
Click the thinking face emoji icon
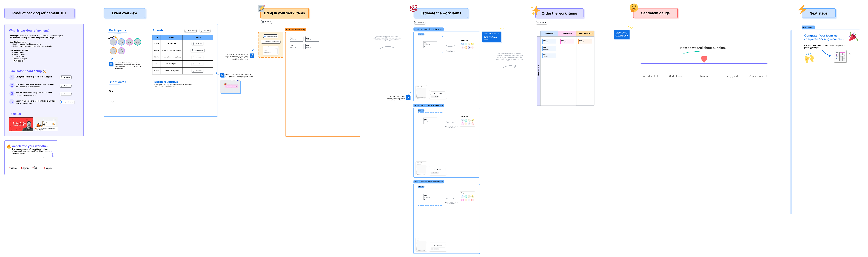point(634,7)
